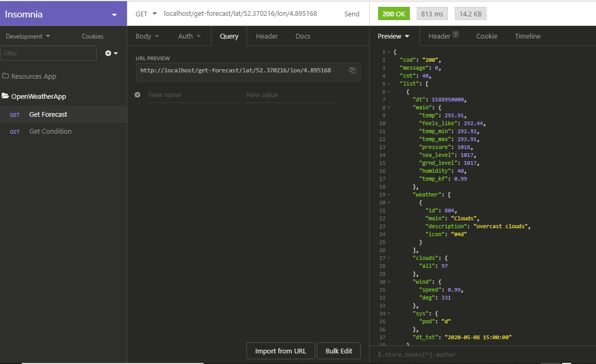Open Cookies manager
Screen dimensions: 596x364
coord(93,36)
